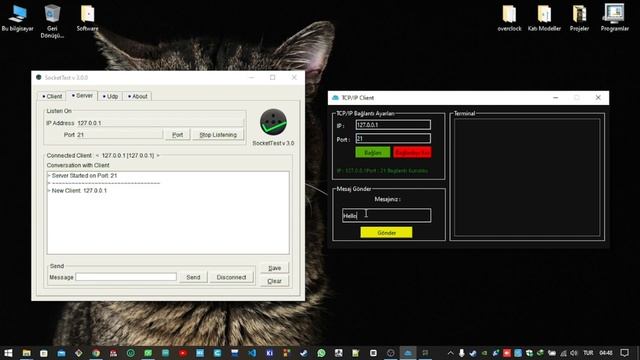Click the SocketTest title bar icon
The width and height of the screenshot is (640, 360).
pyautogui.click(x=38, y=77)
